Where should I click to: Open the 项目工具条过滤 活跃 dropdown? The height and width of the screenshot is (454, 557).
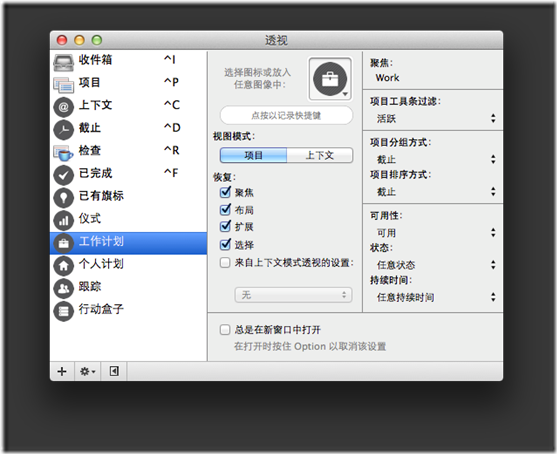435,118
